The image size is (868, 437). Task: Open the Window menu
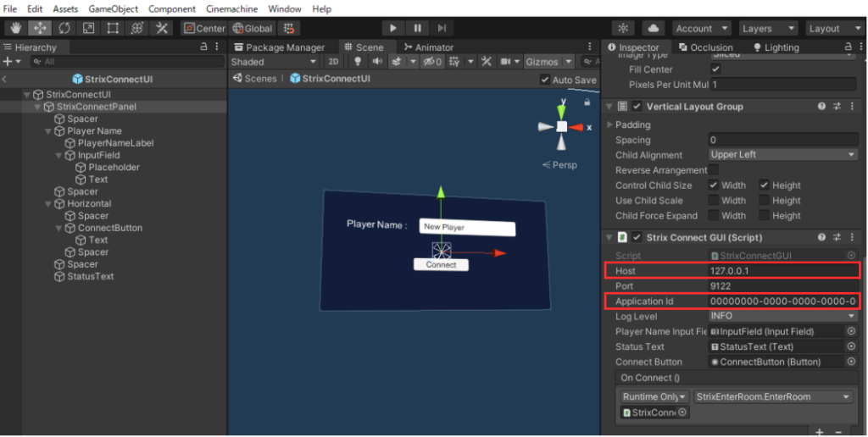[285, 8]
